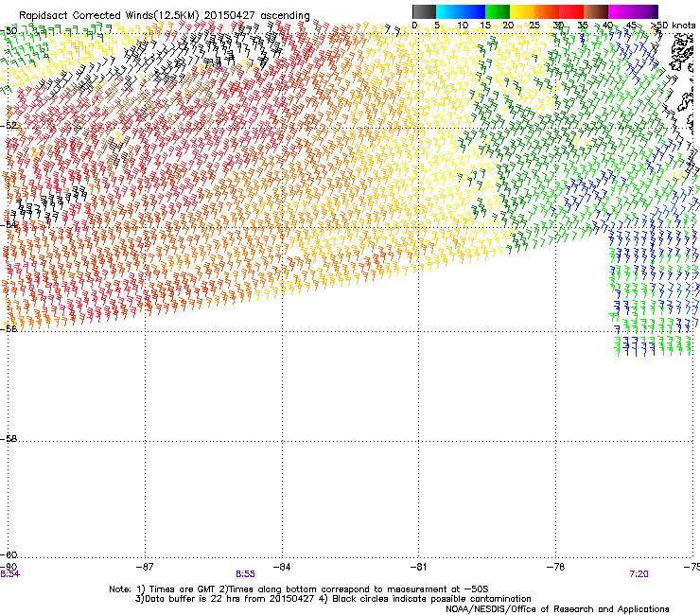Click the green 15-20 knots legend swatch
This screenshot has height=615, width=700.
[x=498, y=11]
